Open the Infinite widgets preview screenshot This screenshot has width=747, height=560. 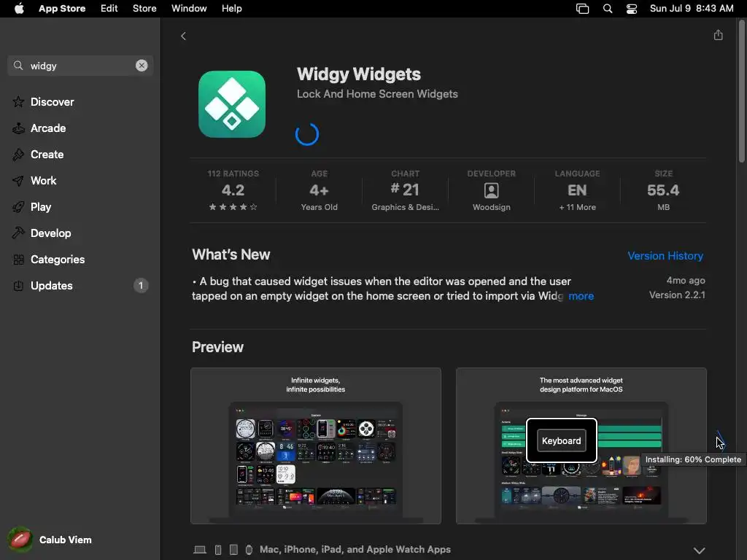pyautogui.click(x=316, y=446)
